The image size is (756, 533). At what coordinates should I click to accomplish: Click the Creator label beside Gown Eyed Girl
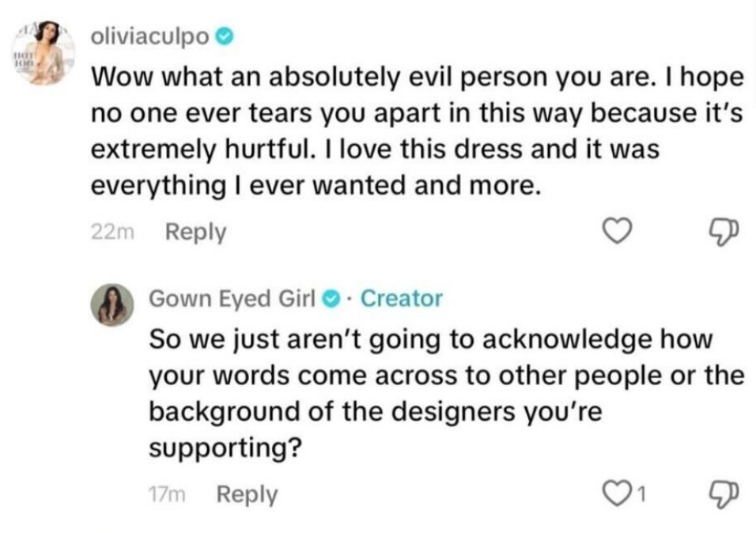coord(401,299)
